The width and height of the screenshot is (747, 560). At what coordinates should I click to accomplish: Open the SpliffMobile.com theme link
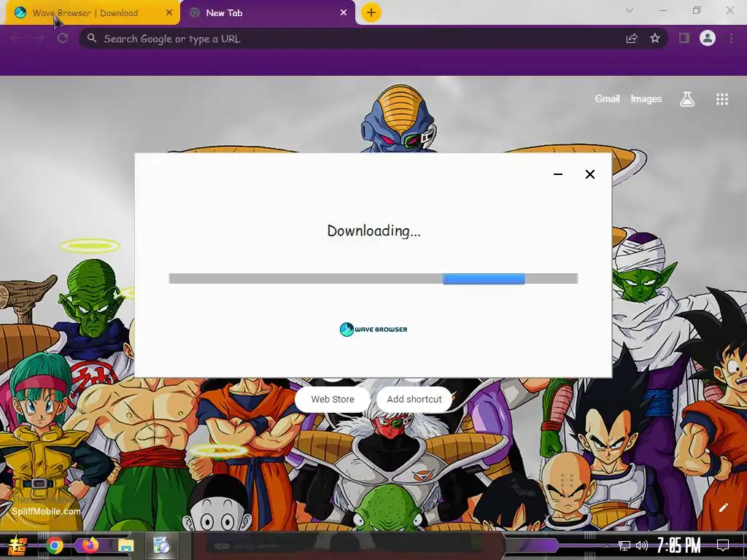[x=46, y=511]
